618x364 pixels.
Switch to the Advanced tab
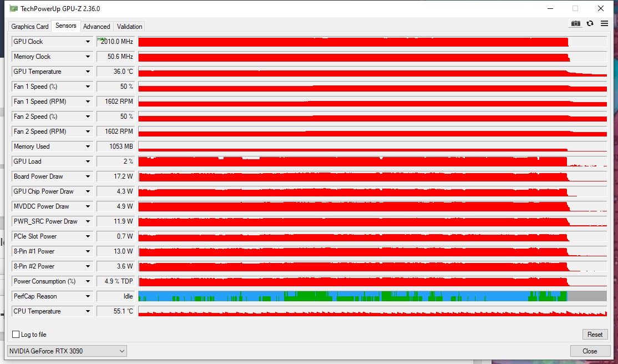[x=97, y=26]
